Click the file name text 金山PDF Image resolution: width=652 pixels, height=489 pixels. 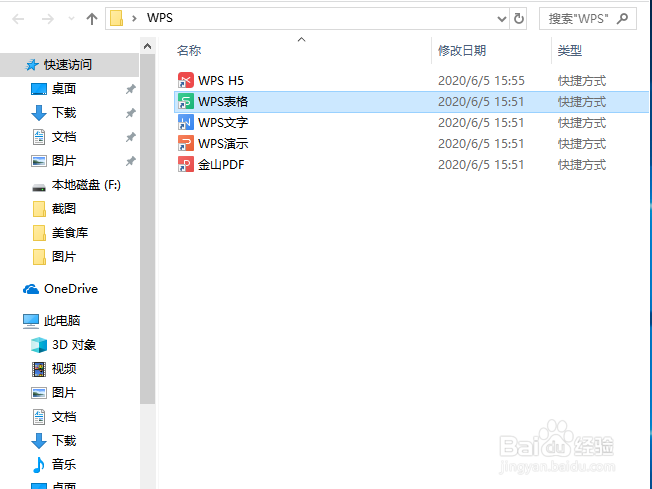(221, 165)
